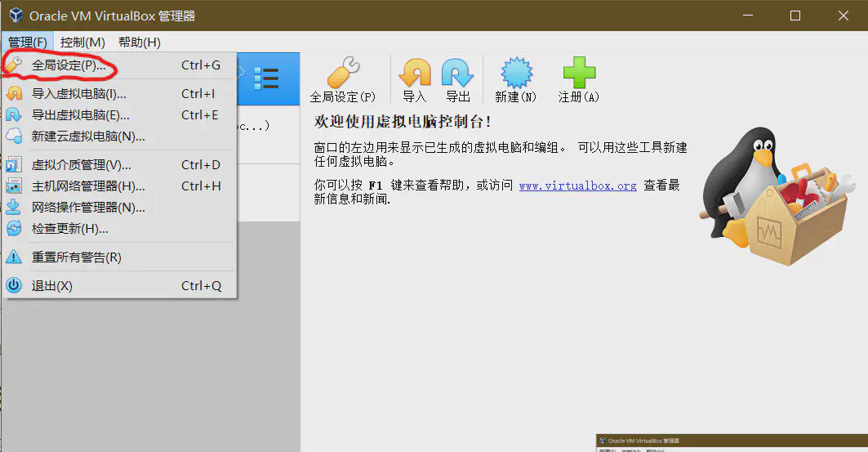Screen dimensions: 868x452
Task: Click the 新建(N) toolbar button
Action: [x=515, y=80]
